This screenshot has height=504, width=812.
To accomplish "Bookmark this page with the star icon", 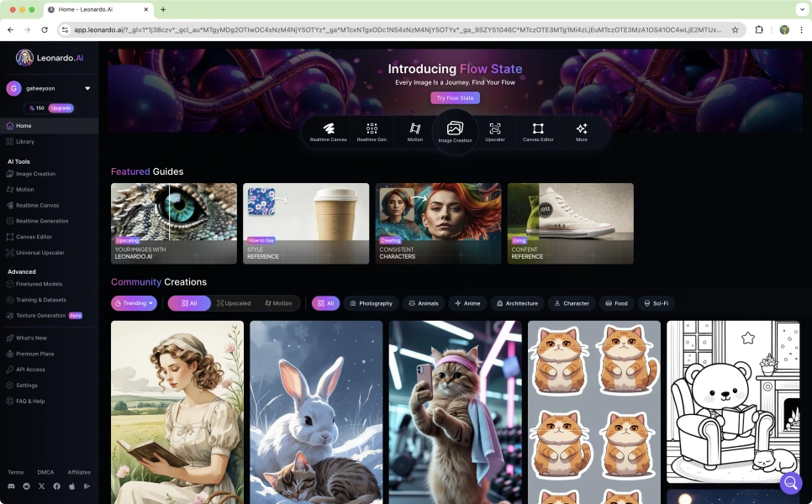I will tap(735, 30).
